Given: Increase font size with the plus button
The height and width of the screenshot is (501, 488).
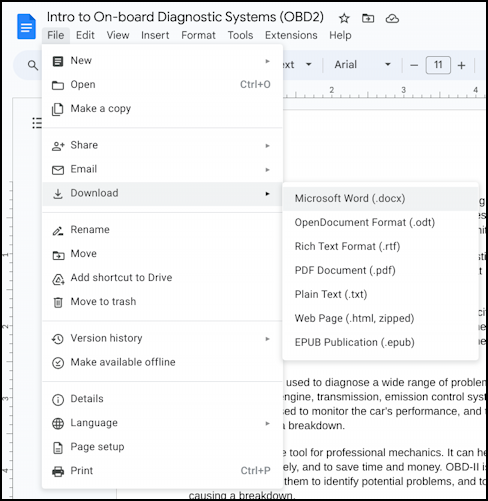Looking at the screenshot, I should pyautogui.click(x=461, y=65).
